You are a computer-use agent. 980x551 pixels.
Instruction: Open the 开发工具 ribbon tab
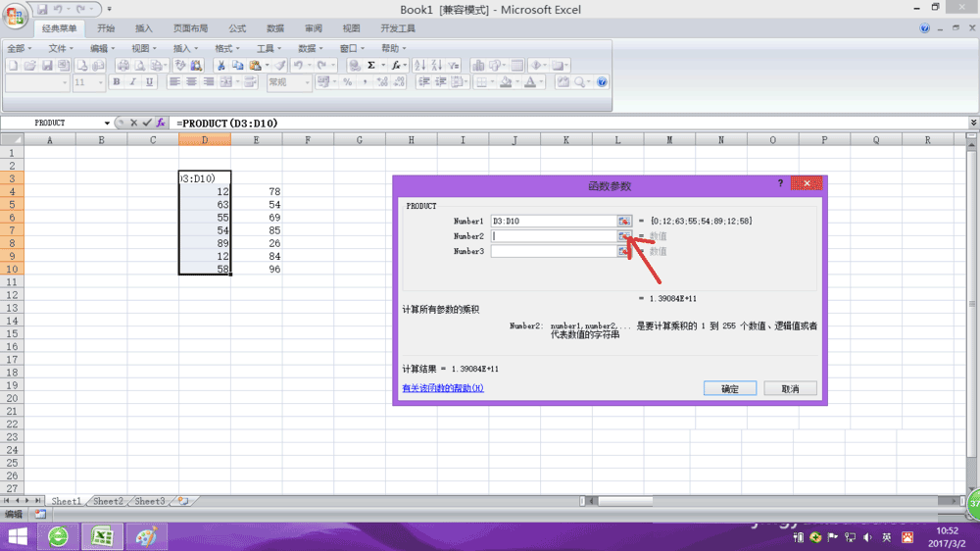coord(398,28)
